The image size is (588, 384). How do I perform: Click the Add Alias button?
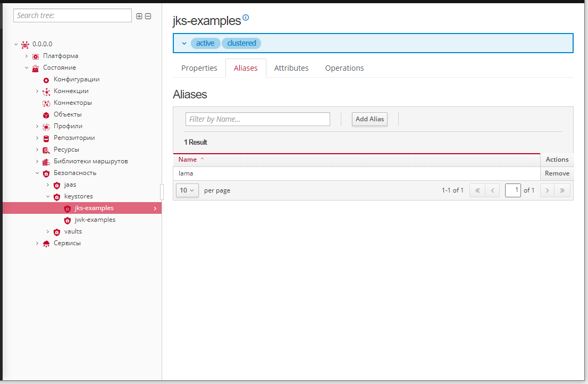[x=369, y=119]
